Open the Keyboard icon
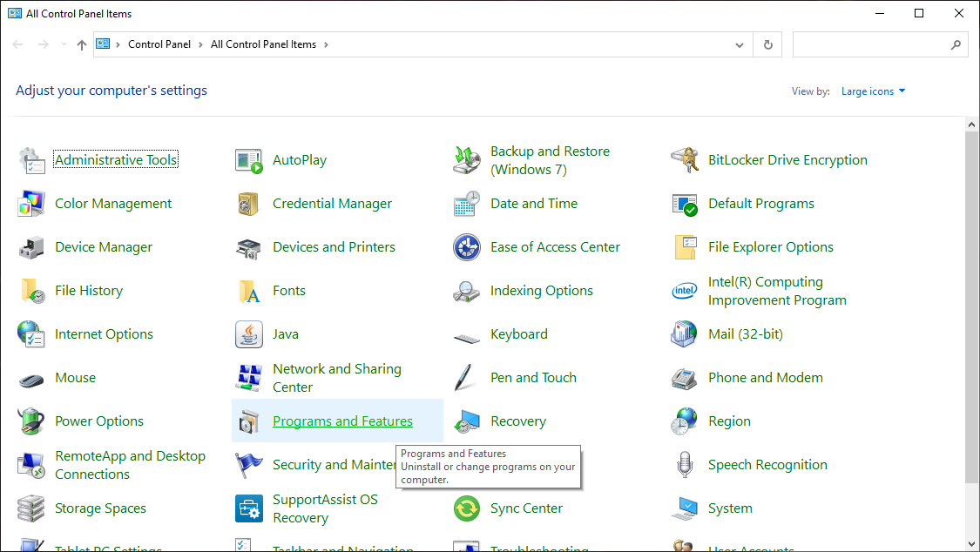The width and height of the screenshot is (980, 552). (467, 339)
